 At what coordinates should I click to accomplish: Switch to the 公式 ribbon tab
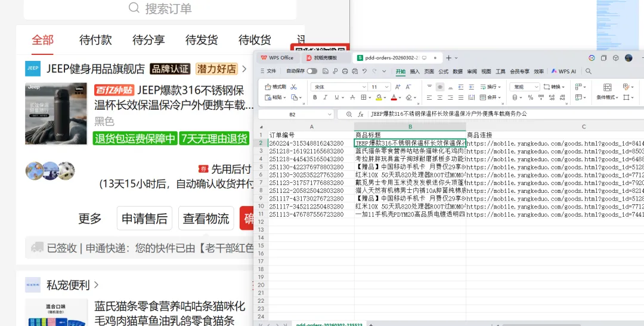pos(443,71)
